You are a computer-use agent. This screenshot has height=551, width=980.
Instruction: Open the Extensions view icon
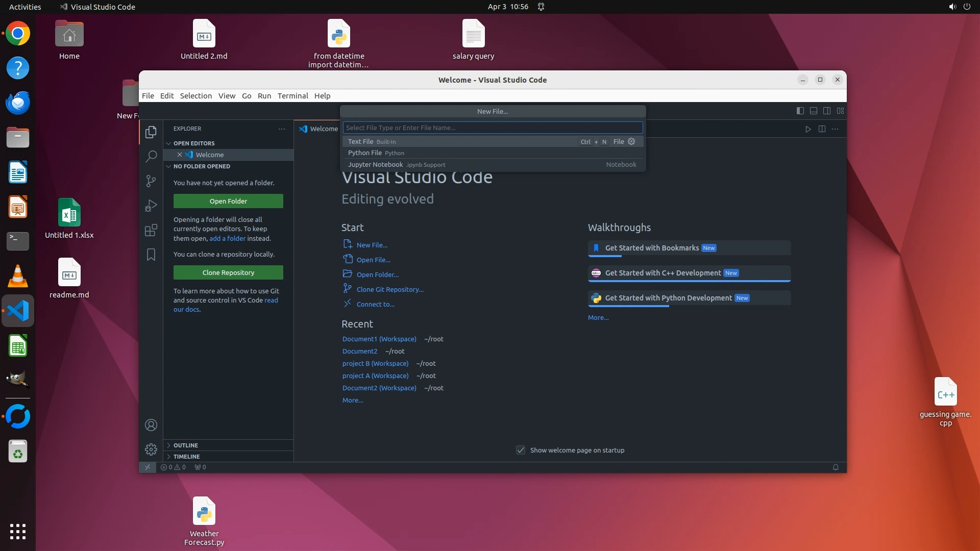(x=151, y=231)
